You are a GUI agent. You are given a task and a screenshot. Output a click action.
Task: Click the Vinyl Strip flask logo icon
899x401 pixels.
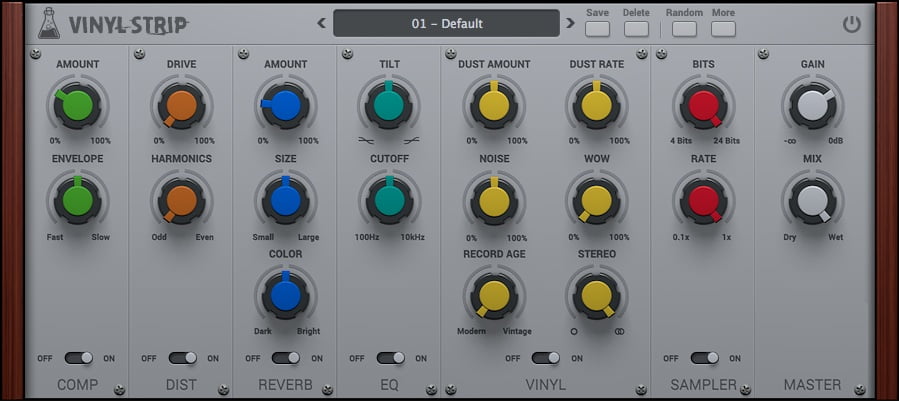[x=48, y=23]
